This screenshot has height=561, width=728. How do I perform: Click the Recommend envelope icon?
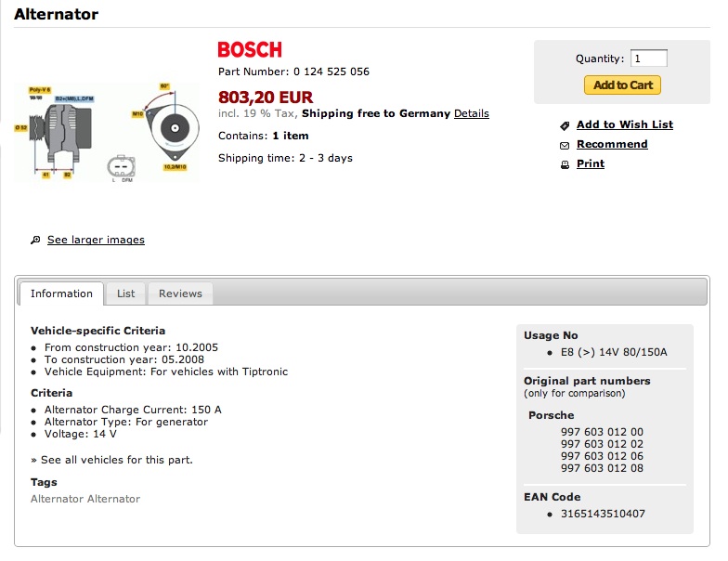coord(565,146)
